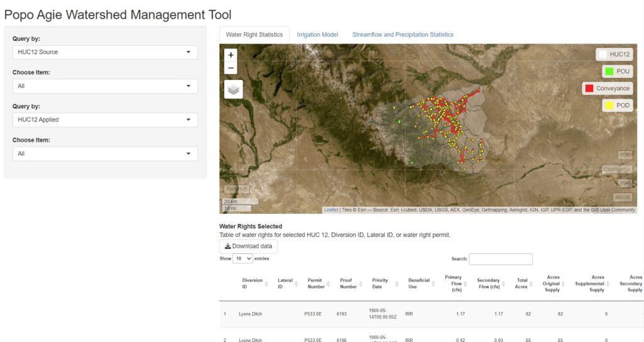Click the red Conveyance legend swatch

pos(589,89)
